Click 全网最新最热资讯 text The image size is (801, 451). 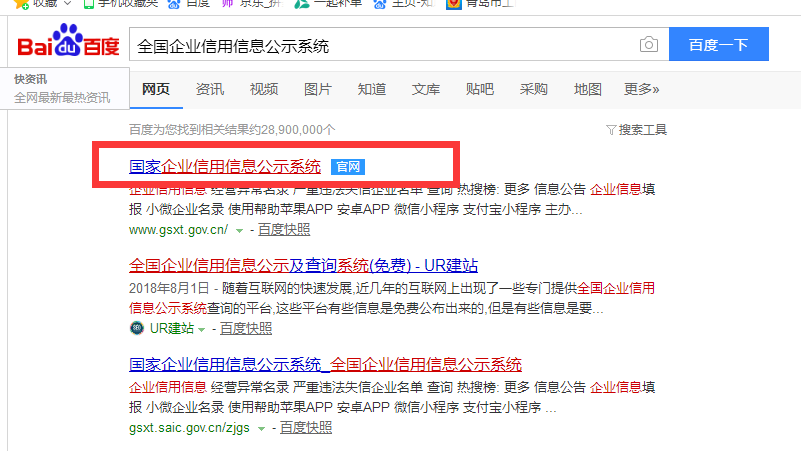[62, 98]
